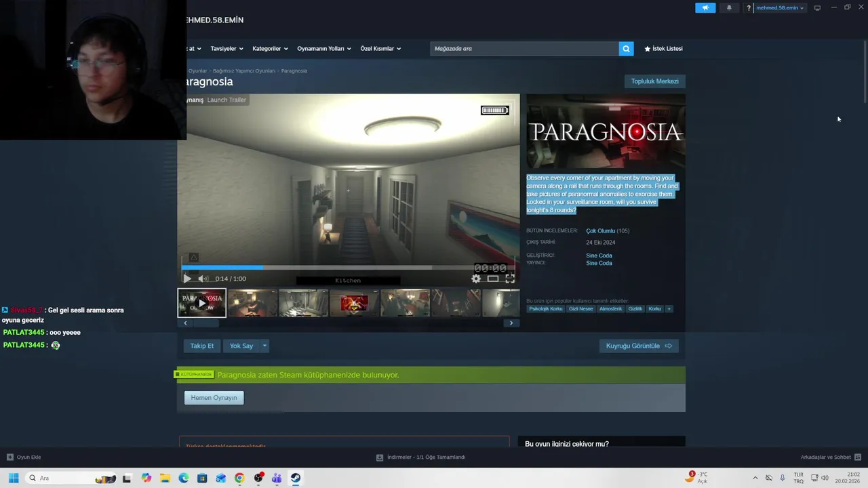Mute the trailer volume icon
868x488 pixels.
pos(203,279)
